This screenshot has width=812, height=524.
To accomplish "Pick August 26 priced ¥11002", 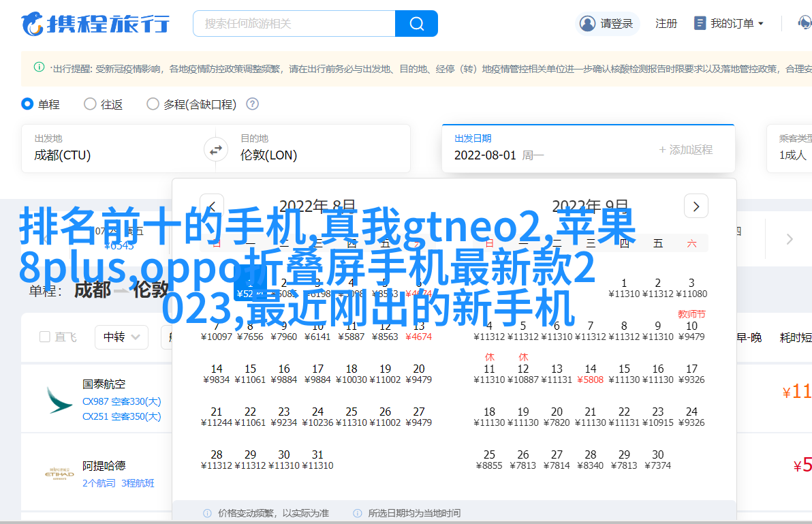I will 386,417.
